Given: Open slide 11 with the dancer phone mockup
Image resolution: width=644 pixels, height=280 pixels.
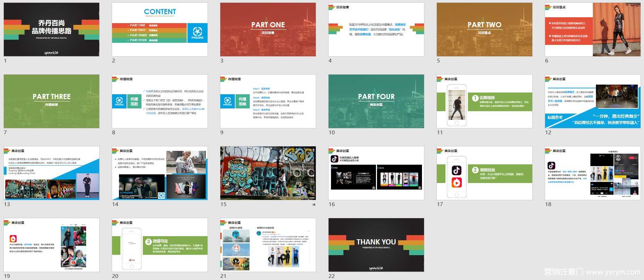Looking at the screenshot, I should point(485,102).
